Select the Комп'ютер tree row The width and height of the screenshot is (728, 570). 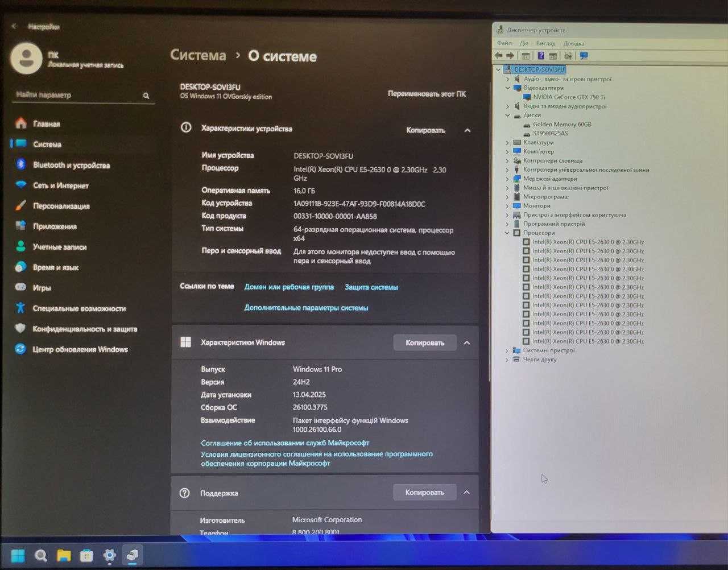tap(539, 151)
